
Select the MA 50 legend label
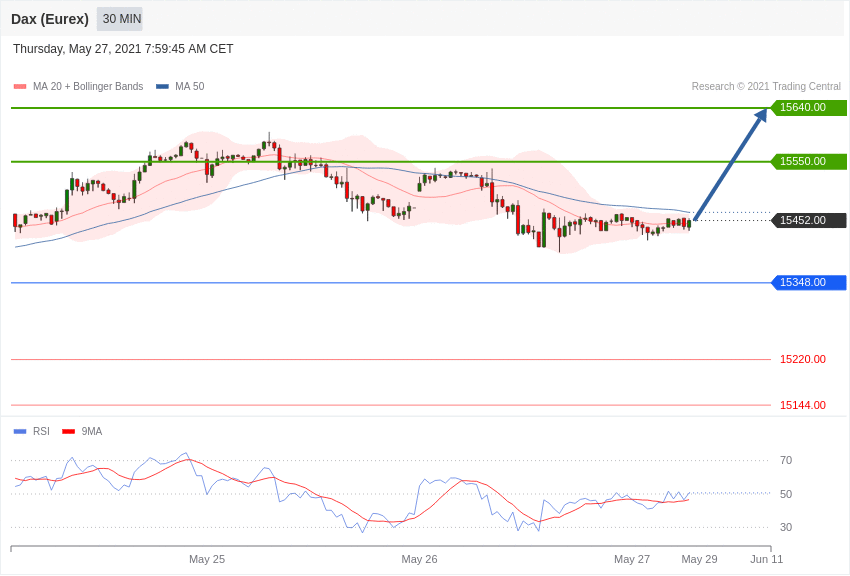[190, 87]
